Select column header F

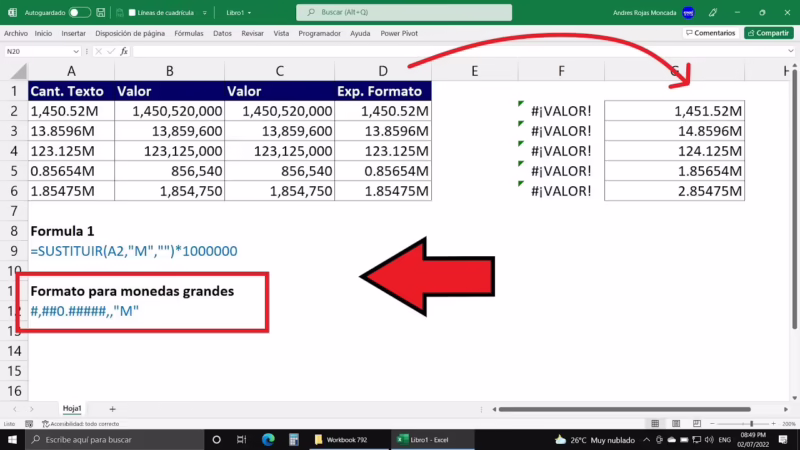pyautogui.click(x=561, y=71)
